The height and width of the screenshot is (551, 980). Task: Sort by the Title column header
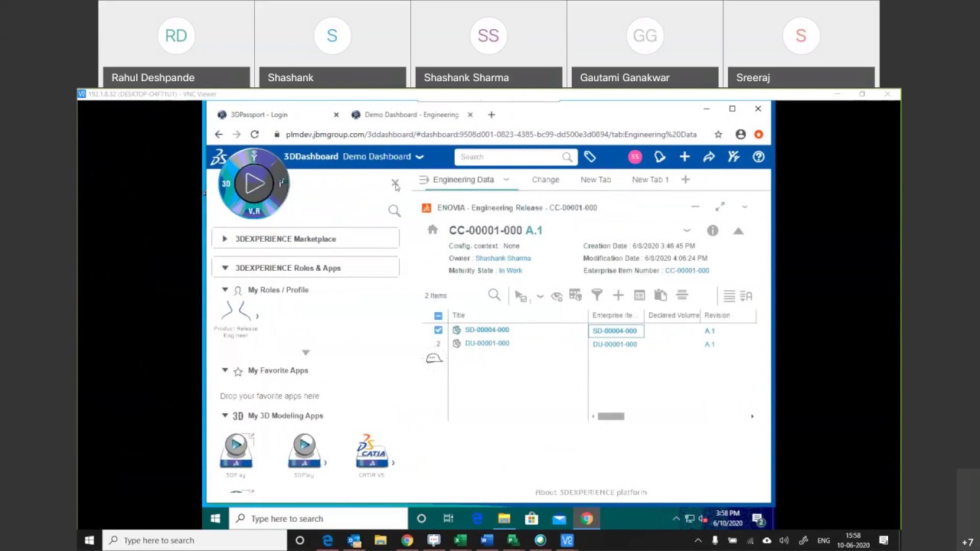[459, 315]
